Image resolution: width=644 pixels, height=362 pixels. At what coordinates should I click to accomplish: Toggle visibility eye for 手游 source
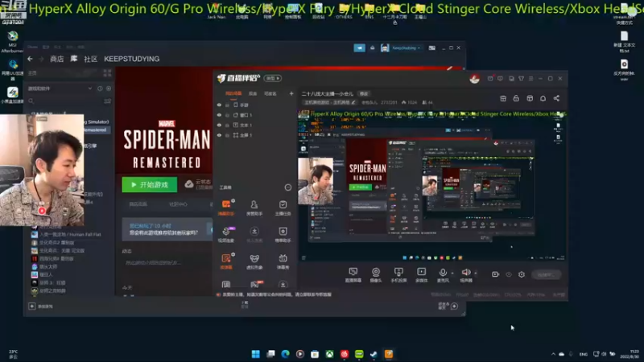click(219, 105)
